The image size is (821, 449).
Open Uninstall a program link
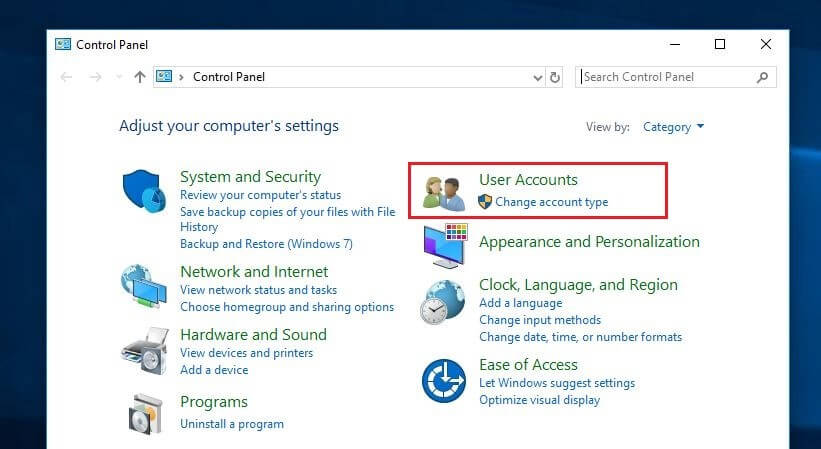[231, 424]
